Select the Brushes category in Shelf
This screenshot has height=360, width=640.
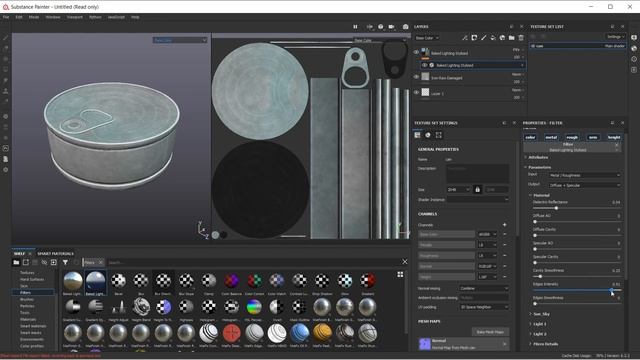tap(27, 299)
